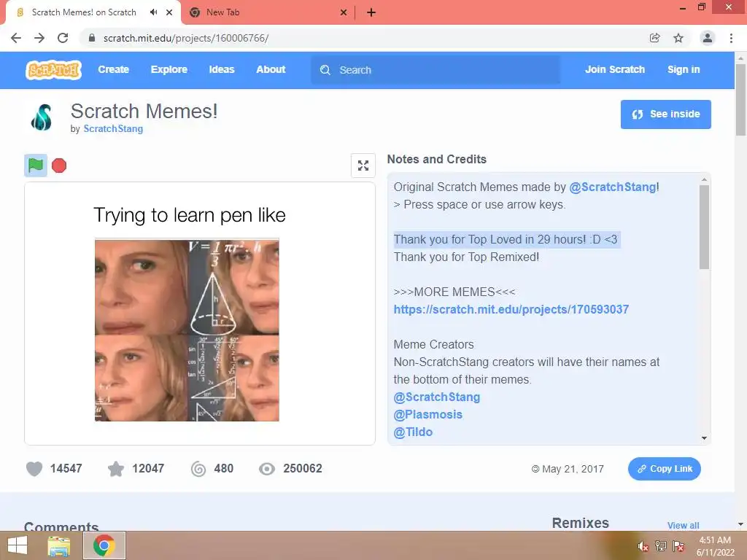
Task: Open the Chrome profile icon
Action: click(708, 38)
